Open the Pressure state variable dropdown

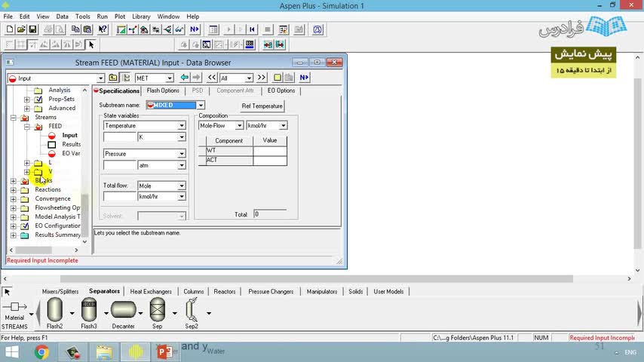point(181,154)
